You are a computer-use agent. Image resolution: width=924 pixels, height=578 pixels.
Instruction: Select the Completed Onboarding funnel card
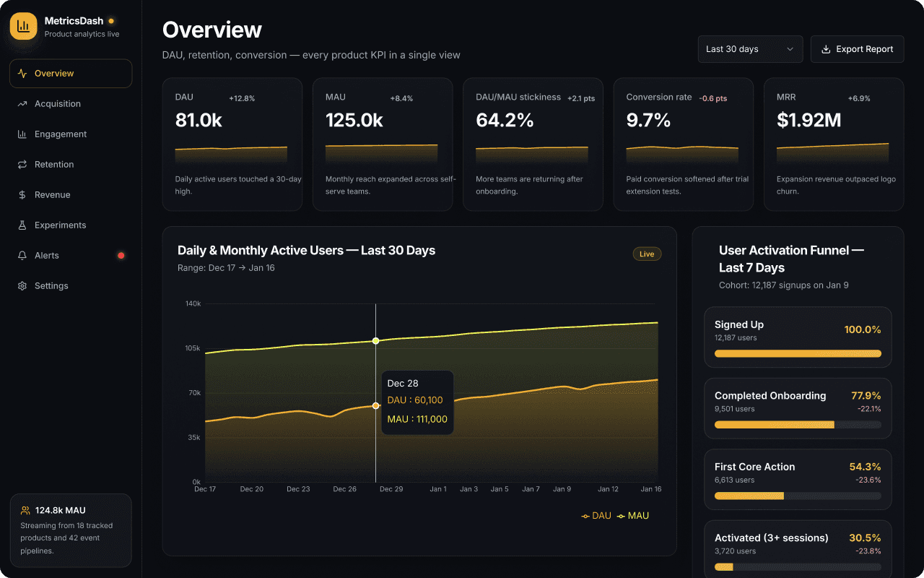[798, 409]
